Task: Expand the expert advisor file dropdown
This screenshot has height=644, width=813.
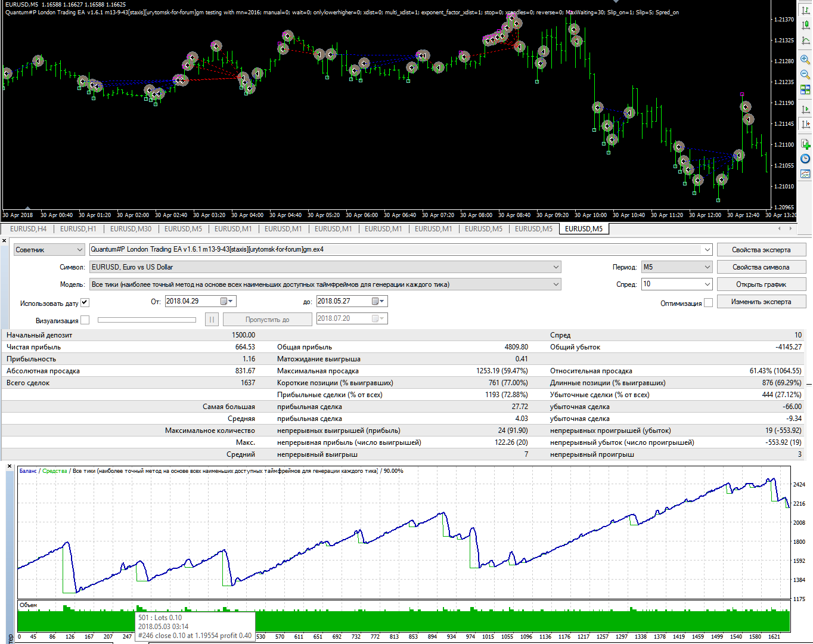Action: 707,250
